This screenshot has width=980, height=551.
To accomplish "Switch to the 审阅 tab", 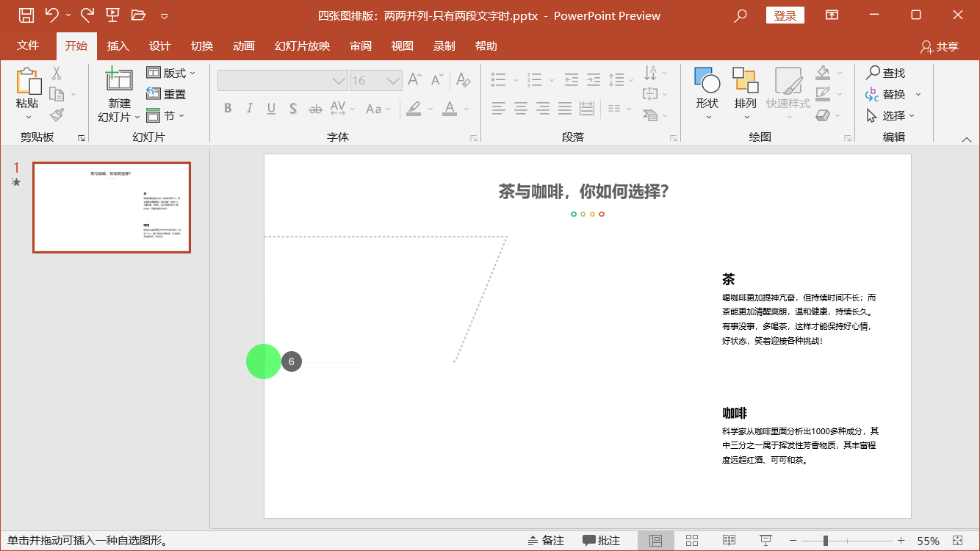I will click(361, 46).
